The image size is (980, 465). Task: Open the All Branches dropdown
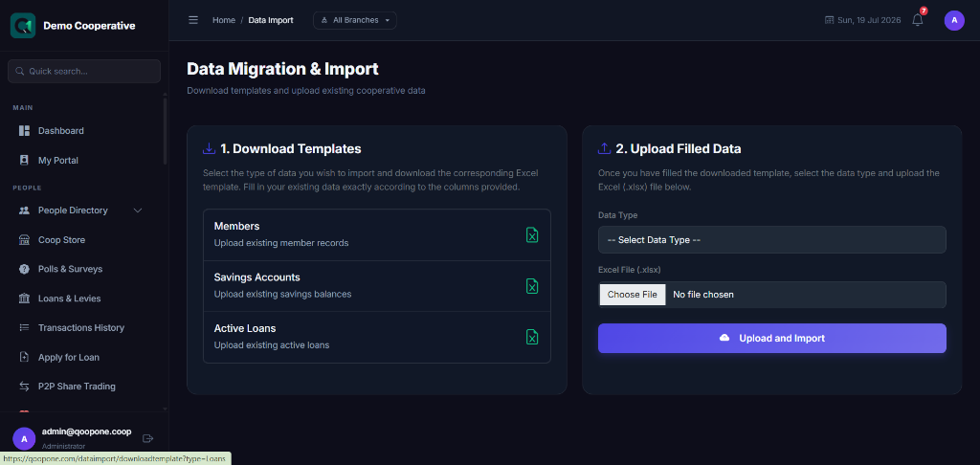tap(354, 20)
